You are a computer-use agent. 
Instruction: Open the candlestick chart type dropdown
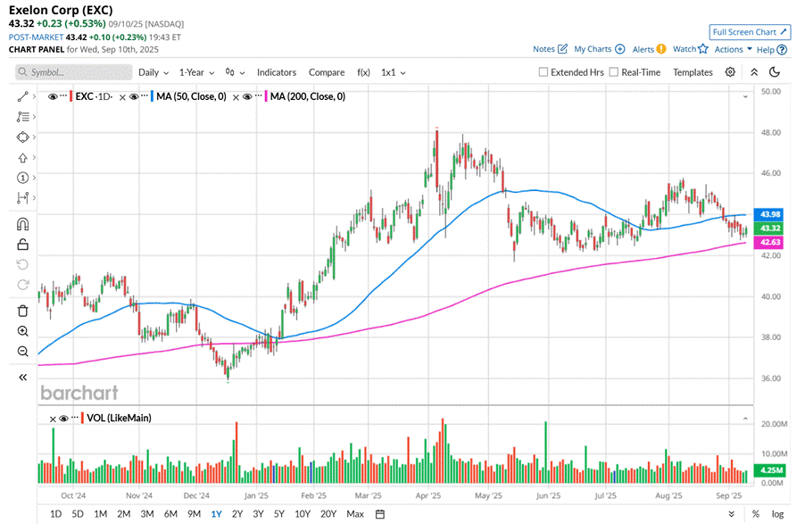click(235, 72)
